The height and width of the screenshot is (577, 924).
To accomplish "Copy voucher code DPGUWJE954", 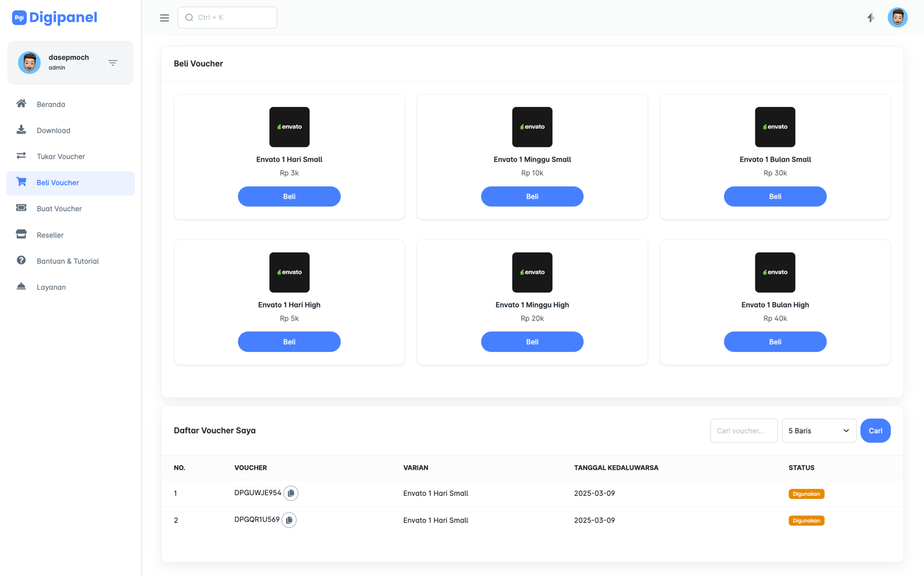I will 291,493.
